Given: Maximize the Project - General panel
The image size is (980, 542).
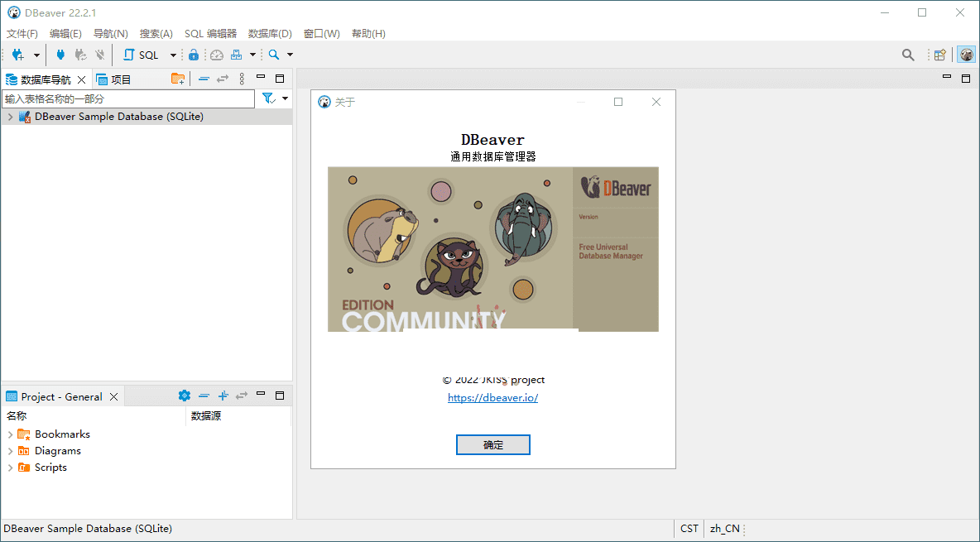Looking at the screenshot, I should click(x=280, y=396).
